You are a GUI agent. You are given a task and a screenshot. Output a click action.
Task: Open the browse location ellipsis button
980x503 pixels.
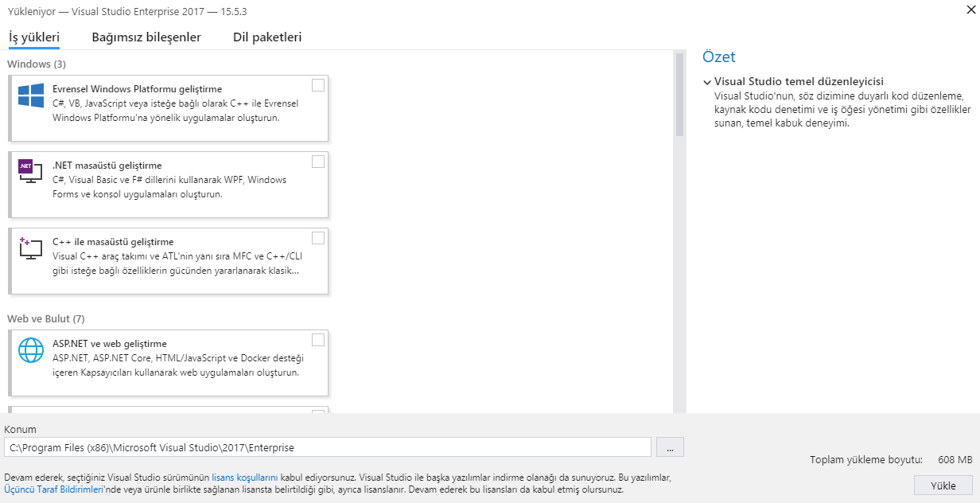(x=670, y=447)
